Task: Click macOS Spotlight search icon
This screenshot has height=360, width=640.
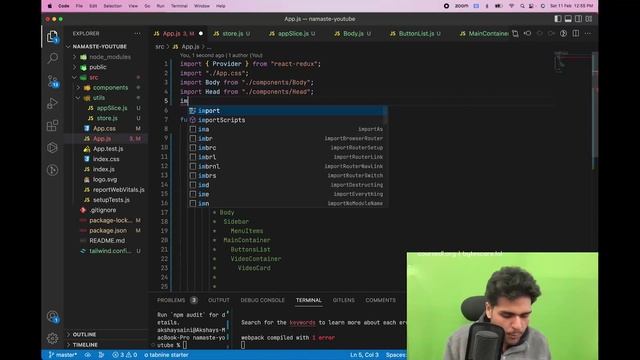Action: coord(522,6)
